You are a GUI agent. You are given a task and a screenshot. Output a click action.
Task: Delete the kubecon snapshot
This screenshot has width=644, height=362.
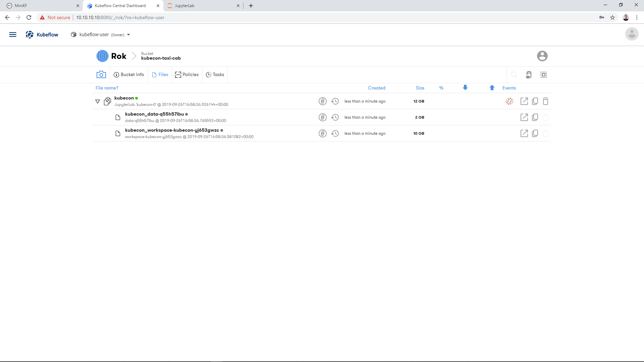[545, 101]
